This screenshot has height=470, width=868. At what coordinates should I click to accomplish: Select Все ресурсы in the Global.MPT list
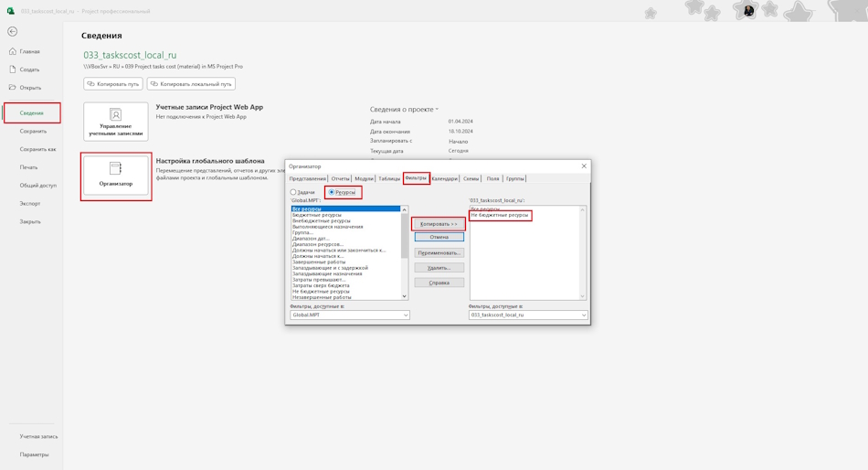click(345, 209)
